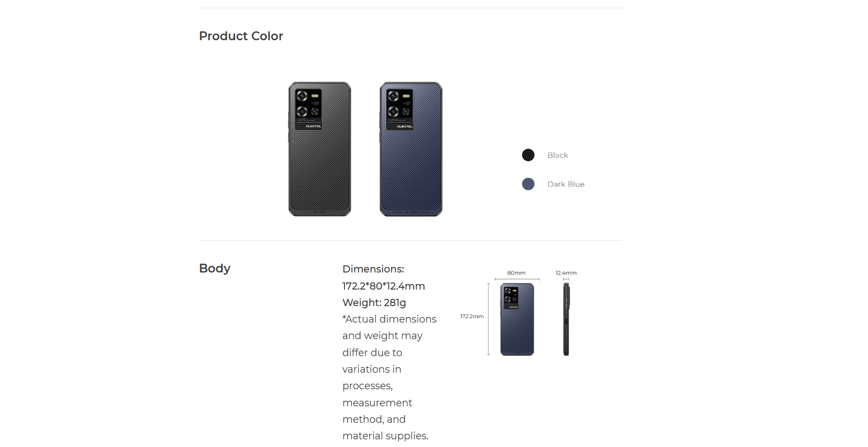Click the actual dimensions disclaimer note
868x447 pixels.
click(389, 378)
